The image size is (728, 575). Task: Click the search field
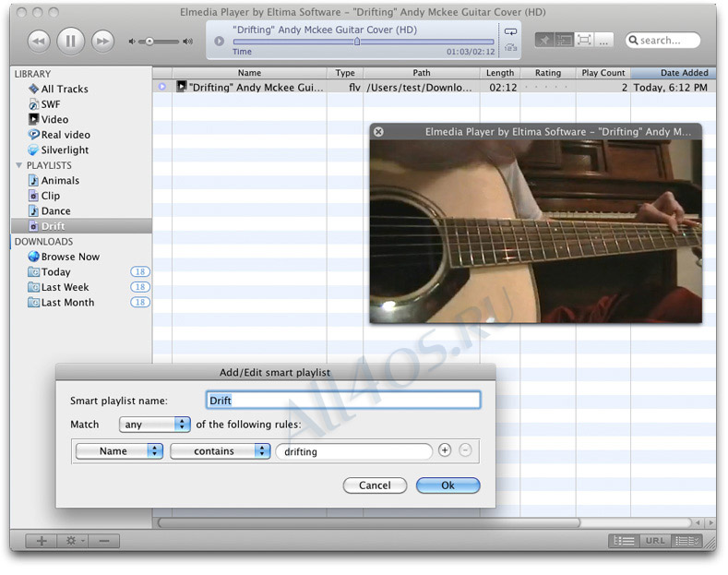663,41
